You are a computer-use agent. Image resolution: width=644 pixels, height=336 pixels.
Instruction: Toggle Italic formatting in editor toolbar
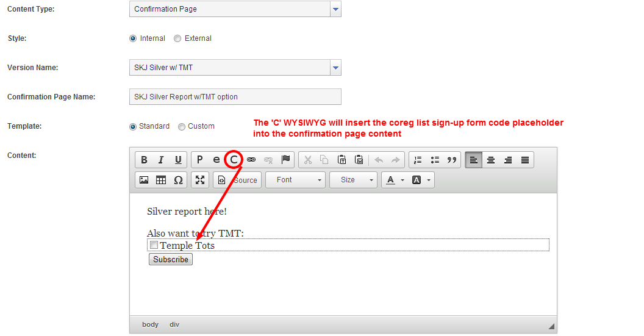161,160
